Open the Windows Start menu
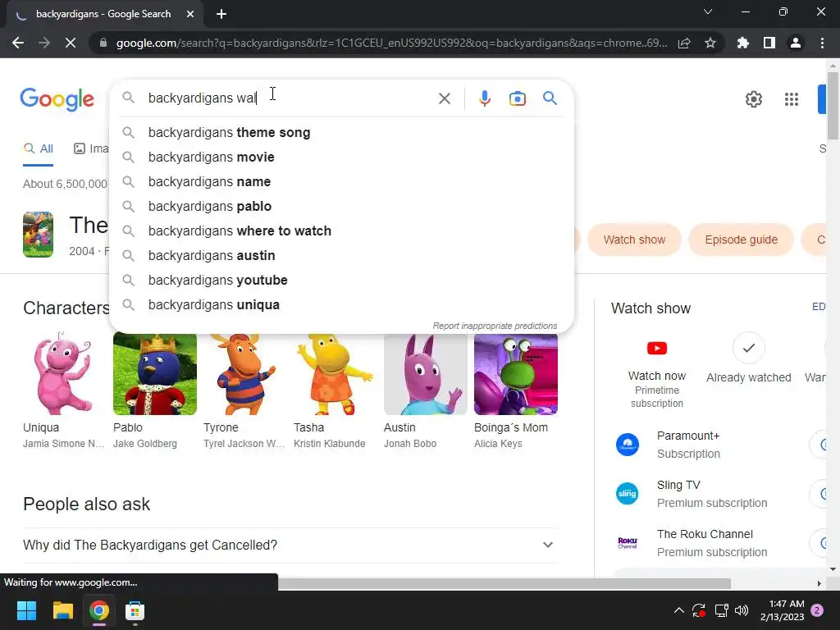The image size is (840, 630). click(26, 610)
